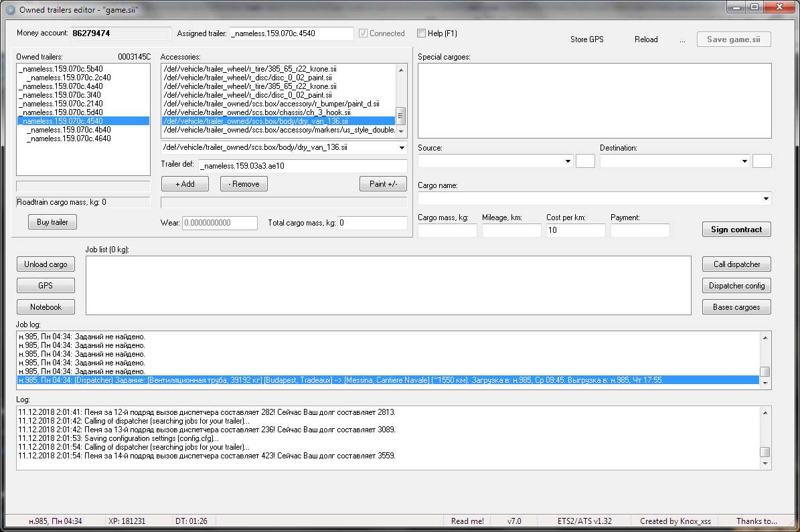The image size is (800, 532).
Task: Toggle the Help (F1) checkbox
Action: (x=421, y=33)
